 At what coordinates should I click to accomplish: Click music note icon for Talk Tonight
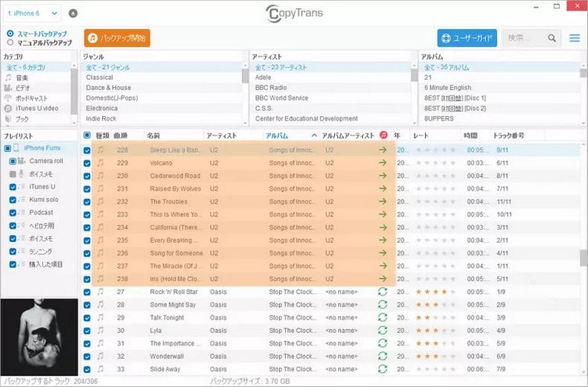point(100,317)
